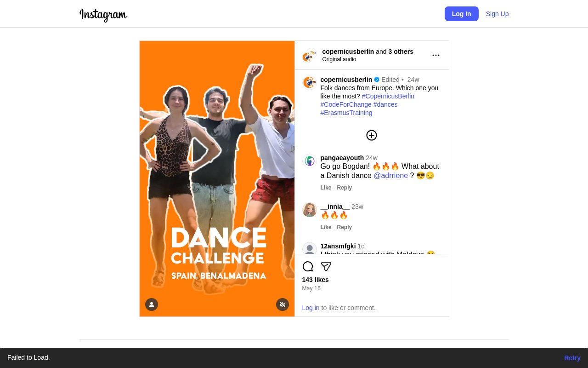Image resolution: width=588 pixels, height=368 pixels.
Task: Click Retry in the failed load banner
Action: 572,358
